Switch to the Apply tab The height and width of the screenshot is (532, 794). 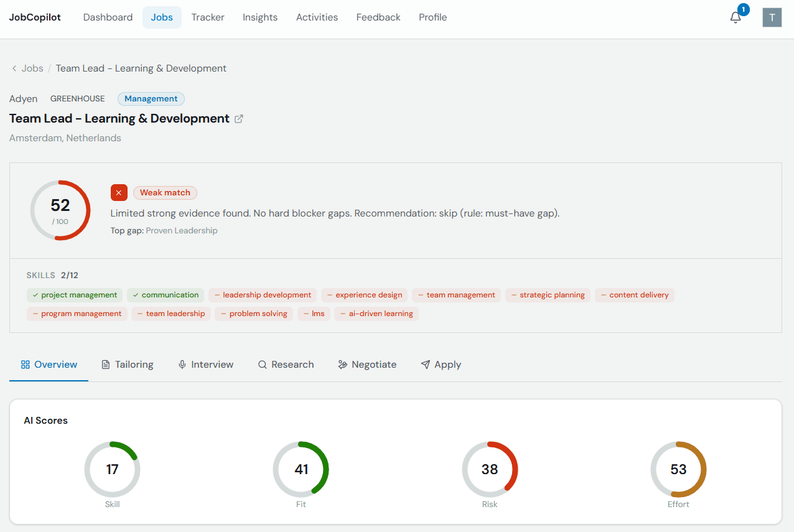(441, 365)
